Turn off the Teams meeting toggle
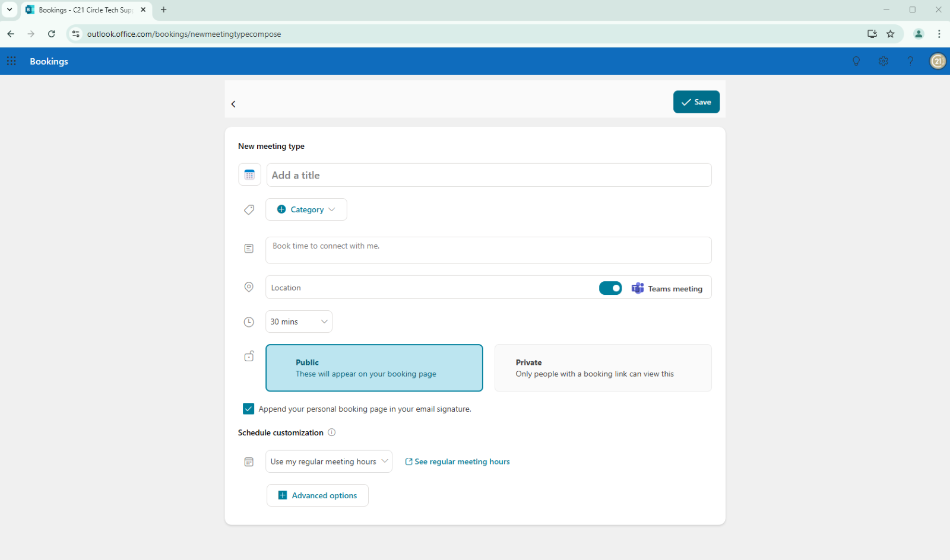This screenshot has height=560, width=950. point(610,288)
